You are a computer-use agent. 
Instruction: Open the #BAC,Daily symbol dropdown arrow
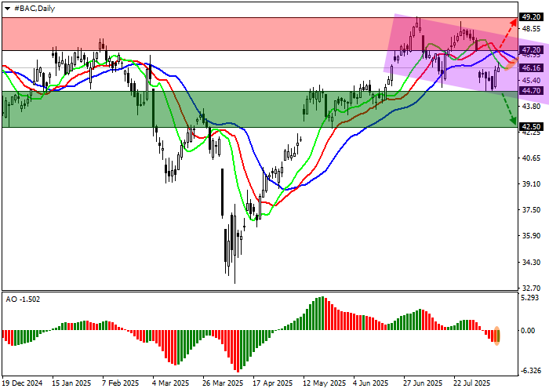tap(7, 6)
